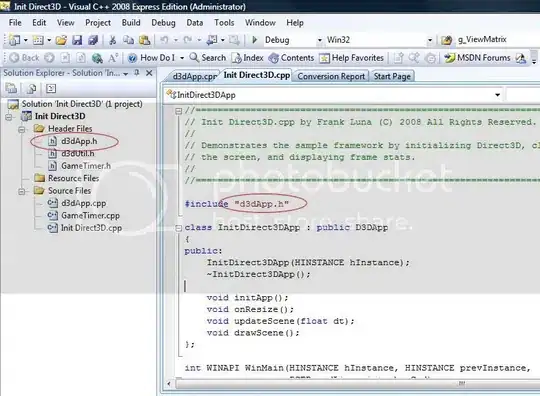Open the View menu
Image resolution: width=540 pixels, height=396 pixels.
pos(65,23)
